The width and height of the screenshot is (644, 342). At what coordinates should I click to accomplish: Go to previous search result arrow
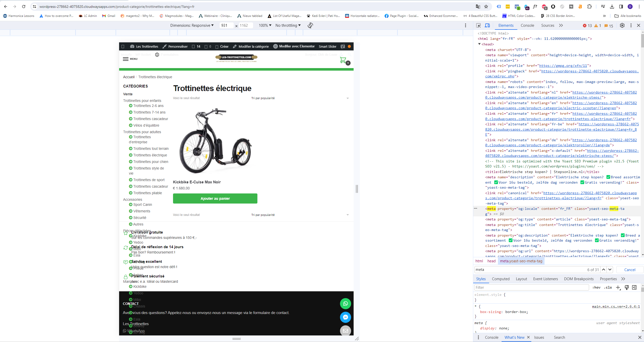pyautogui.click(x=604, y=270)
